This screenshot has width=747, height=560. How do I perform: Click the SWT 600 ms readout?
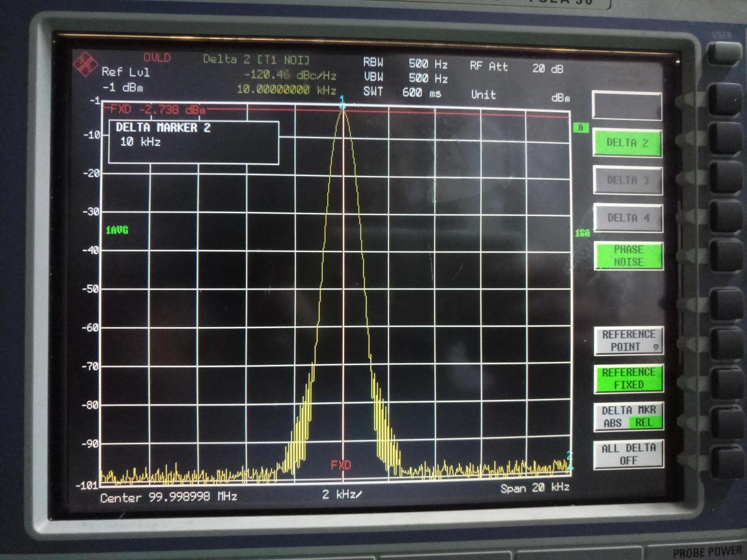(x=402, y=92)
